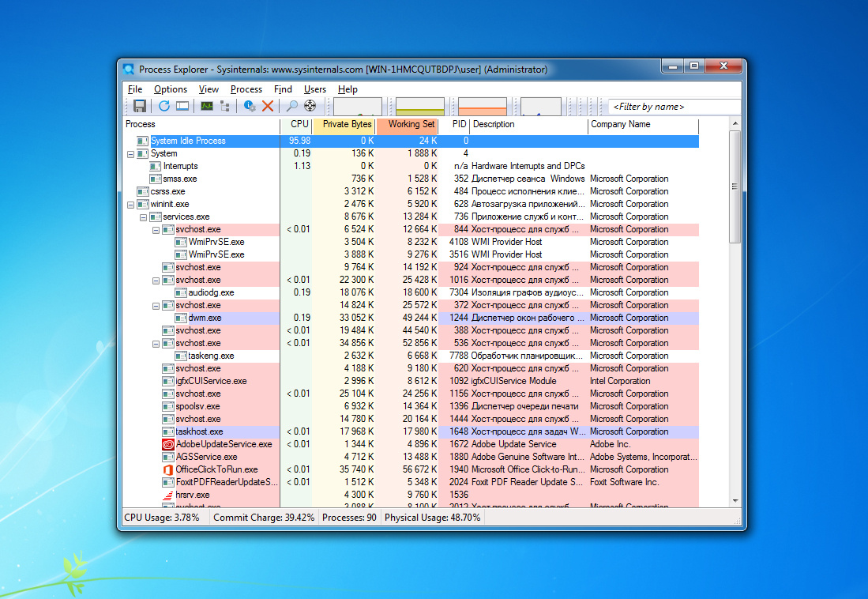The image size is (868, 599).
Task: Collapse svchost.exe with PID 372
Action: click(156, 306)
